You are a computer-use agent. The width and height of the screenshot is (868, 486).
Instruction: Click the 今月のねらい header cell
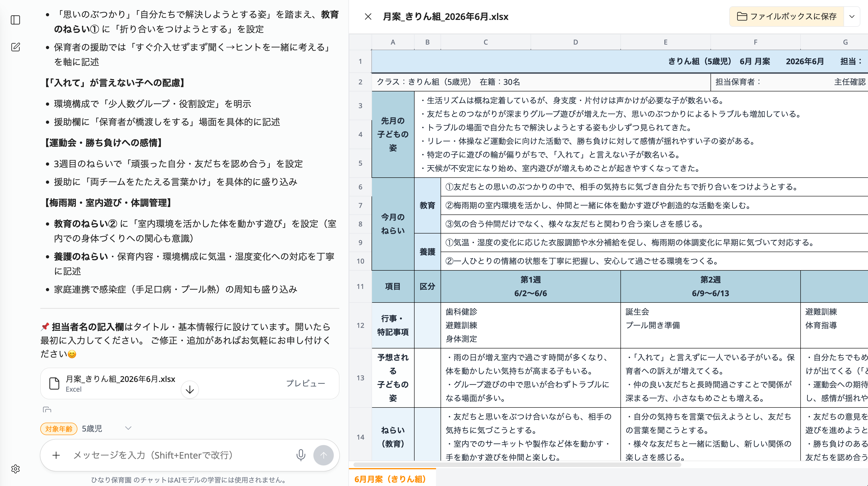pos(393,224)
